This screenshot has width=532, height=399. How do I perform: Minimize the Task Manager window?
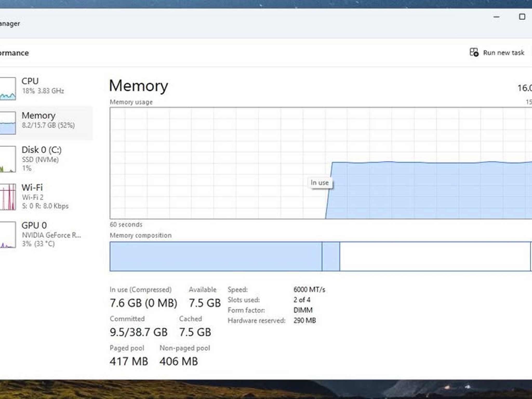(496, 17)
